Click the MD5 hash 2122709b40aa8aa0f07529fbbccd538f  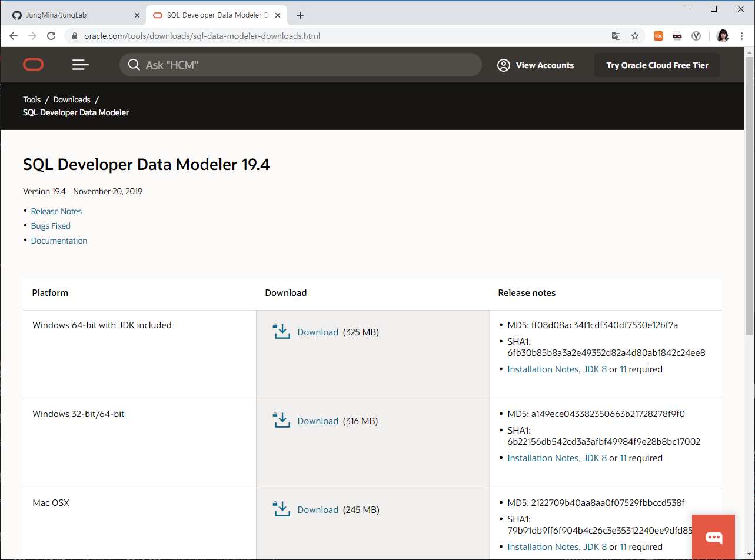coord(608,502)
